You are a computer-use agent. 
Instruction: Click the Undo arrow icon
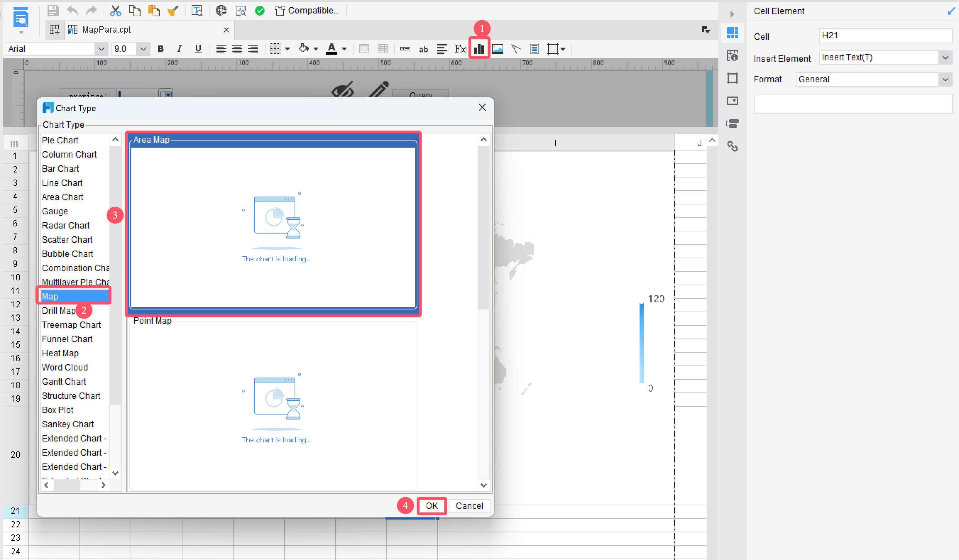72,11
